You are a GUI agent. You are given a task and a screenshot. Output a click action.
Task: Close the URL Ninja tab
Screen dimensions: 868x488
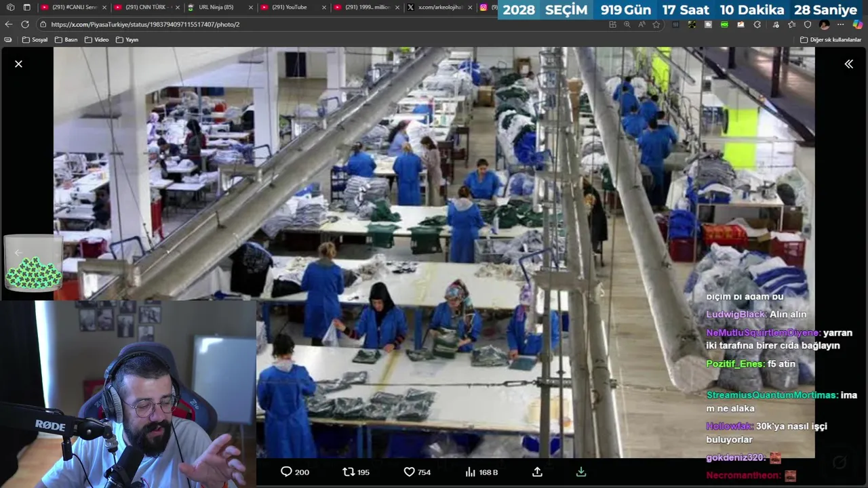(x=250, y=7)
